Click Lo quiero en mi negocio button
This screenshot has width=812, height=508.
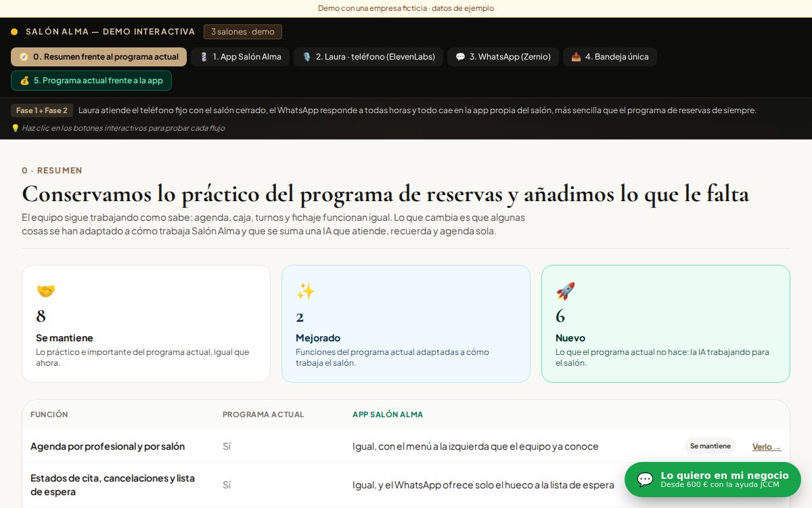(x=713, y=480)
